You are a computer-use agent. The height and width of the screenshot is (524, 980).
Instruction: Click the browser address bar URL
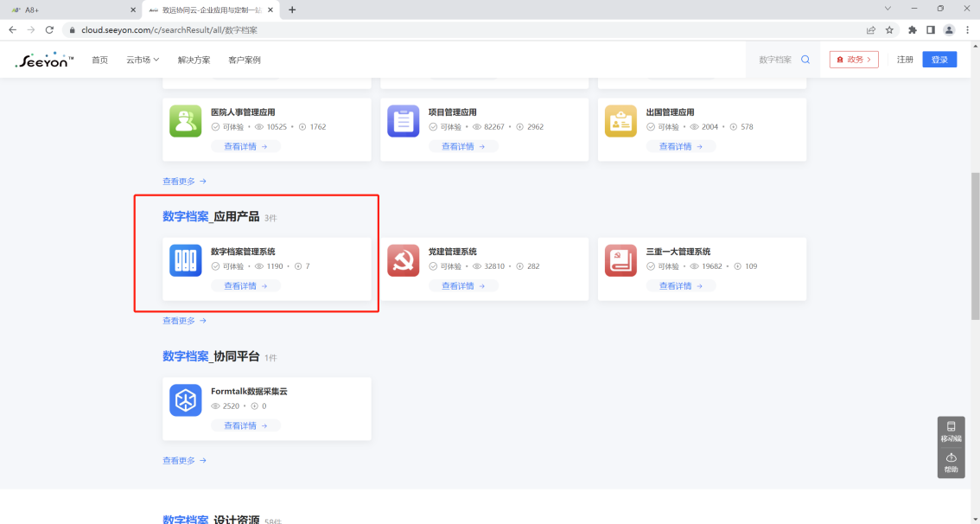pos(169,30)
